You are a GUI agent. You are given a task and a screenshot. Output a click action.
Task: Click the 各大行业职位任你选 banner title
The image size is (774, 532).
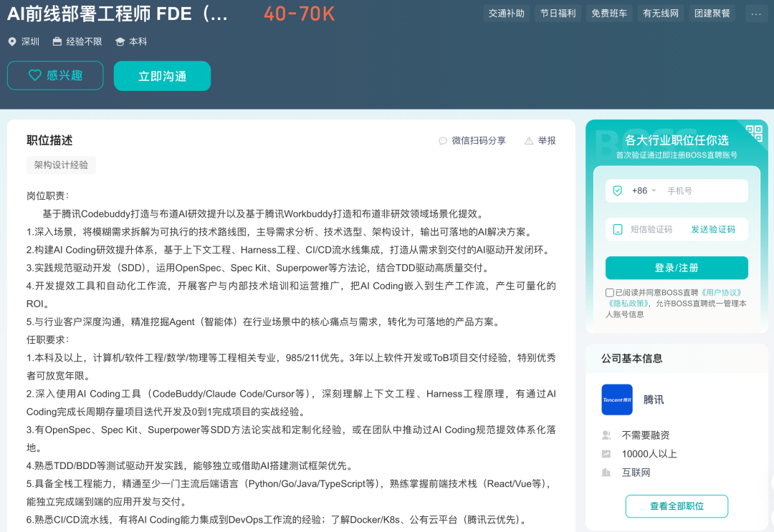pyautogui.click(x=677, y=140)
